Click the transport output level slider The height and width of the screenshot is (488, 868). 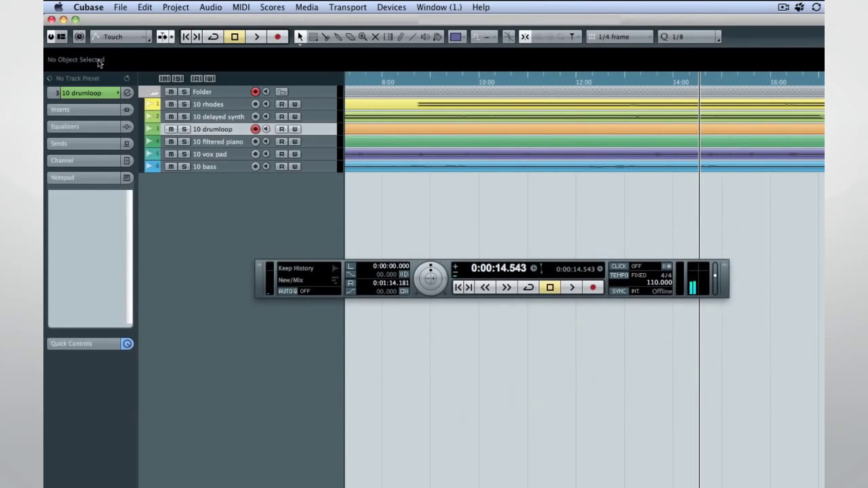(715, 279)
